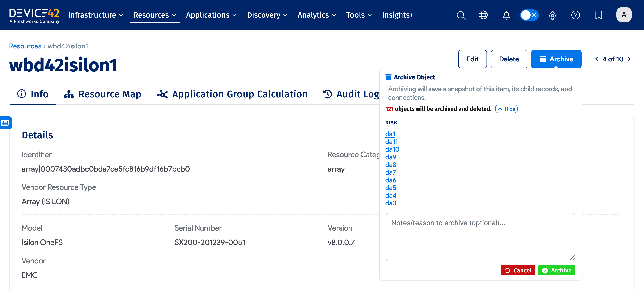Click the red Cancel button
The width and height of the screenshot is (644, 290).
518,270
